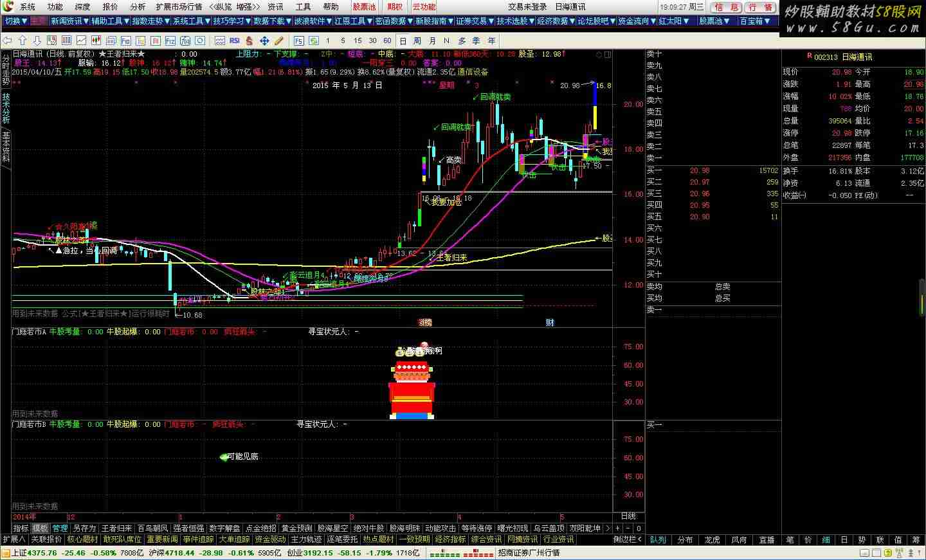This screenshot has height=560, width=926.
Task: Open the 系统 menu
Action: point(28,6)
